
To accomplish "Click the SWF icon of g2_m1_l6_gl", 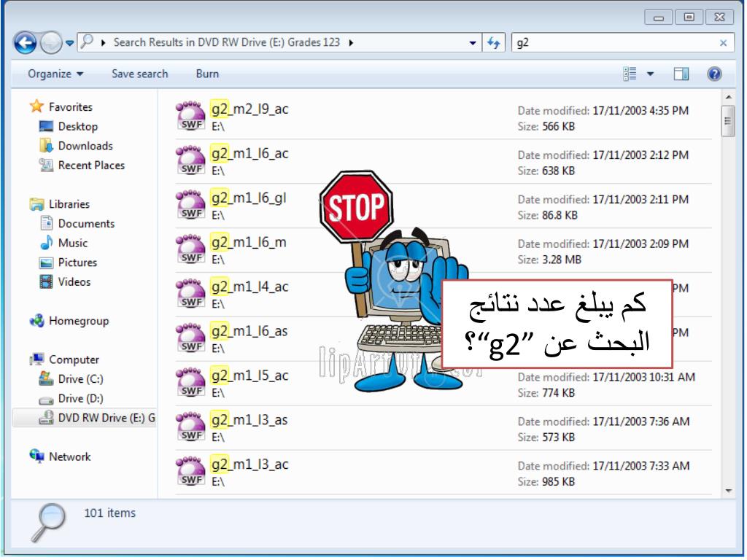I will pos(190,205).
